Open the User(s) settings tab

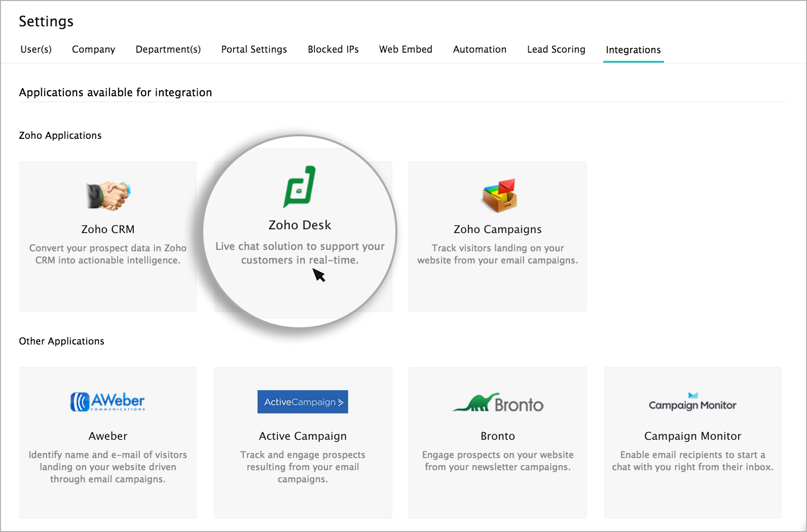pos(36,49)
